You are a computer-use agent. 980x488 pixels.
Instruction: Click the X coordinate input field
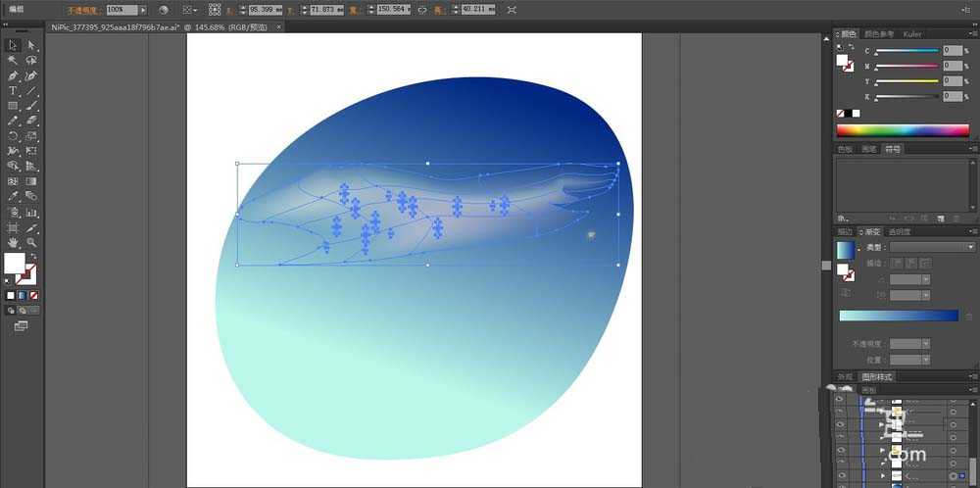pyautogui.click(x=263, y=10)
